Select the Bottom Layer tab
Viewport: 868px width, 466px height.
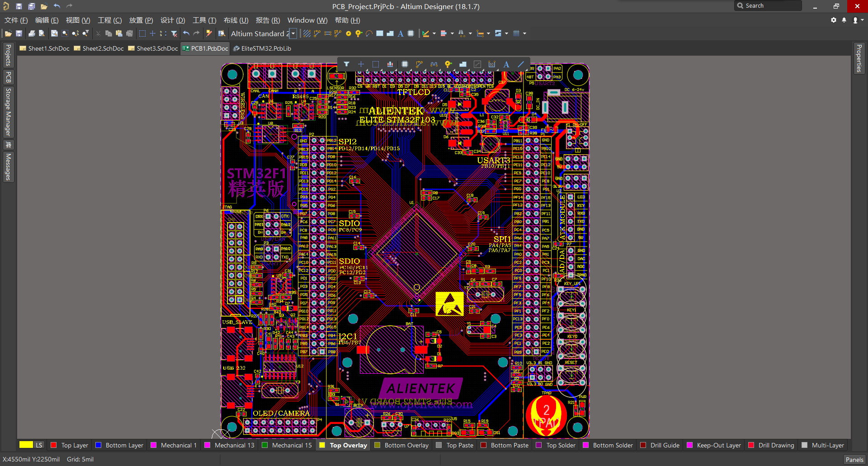pos(120,445)
